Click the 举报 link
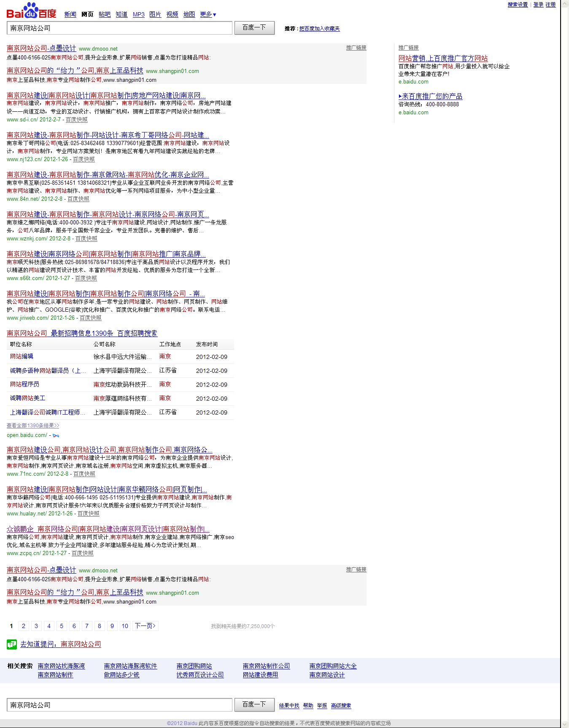 point(322,706)
